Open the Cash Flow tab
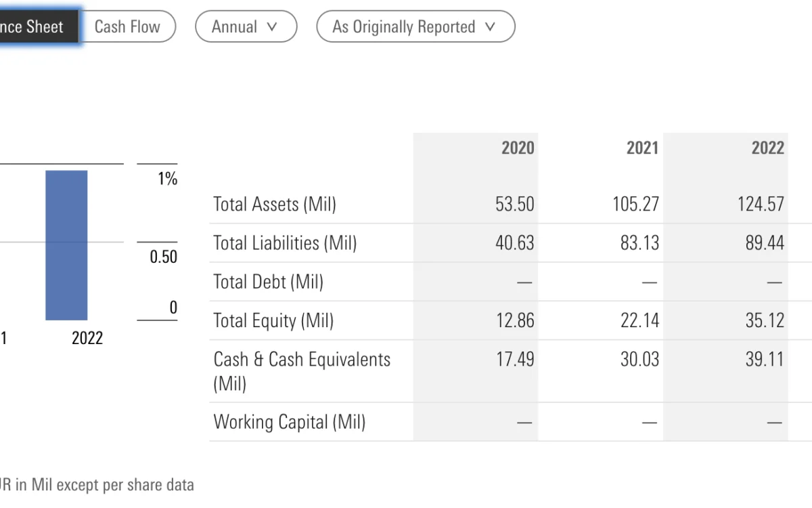 127,27
